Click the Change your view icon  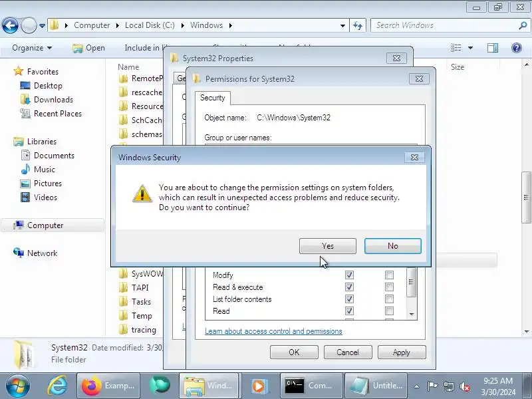click(456, 48)
